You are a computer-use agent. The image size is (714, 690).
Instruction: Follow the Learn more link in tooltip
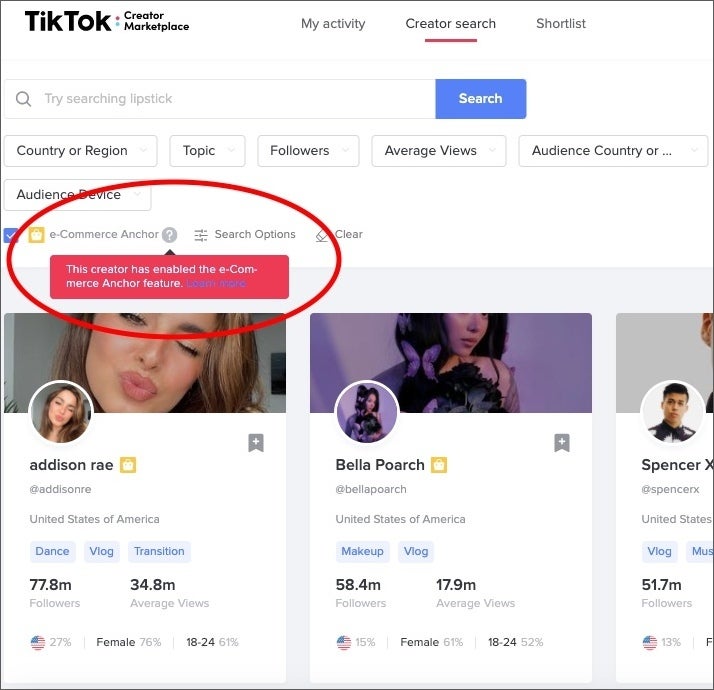[x=217, y=283]
